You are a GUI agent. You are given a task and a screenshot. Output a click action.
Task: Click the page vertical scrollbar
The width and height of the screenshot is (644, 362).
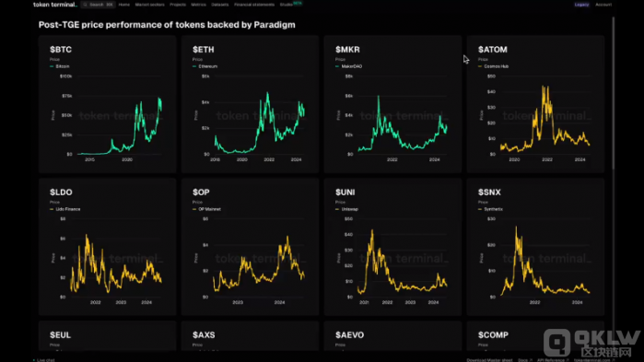point(614,92)
